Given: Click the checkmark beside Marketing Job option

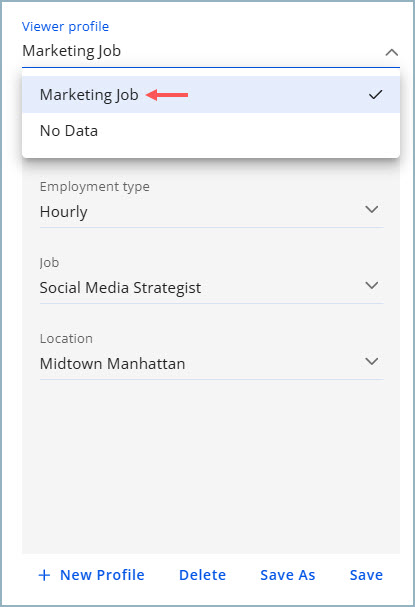Looking at the screenshot, I should [375, 94].
